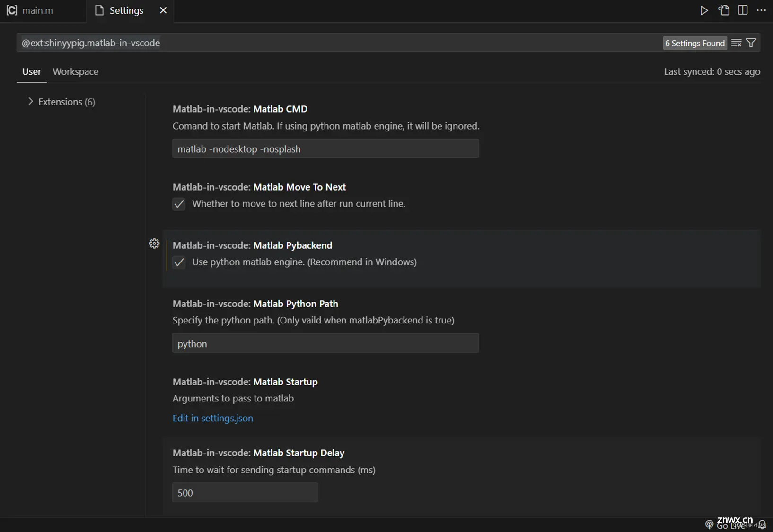Open the settings filter funnel icon
Viewport: 773px width, 532px height.
click(751, 43)
